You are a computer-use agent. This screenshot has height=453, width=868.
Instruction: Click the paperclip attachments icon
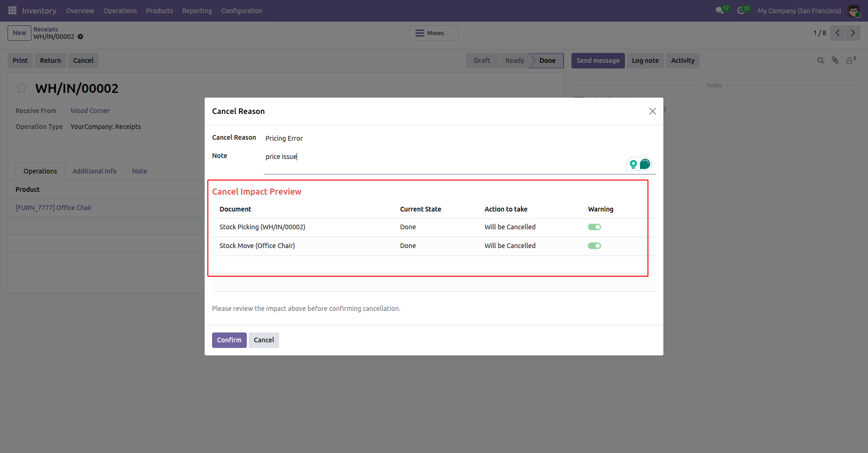[835, 60]
